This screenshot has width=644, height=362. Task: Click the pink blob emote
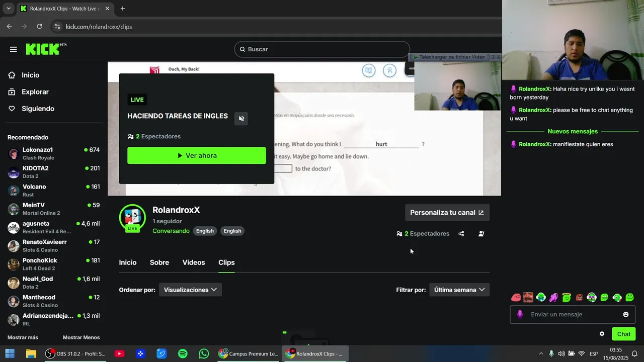pos(516,298)
